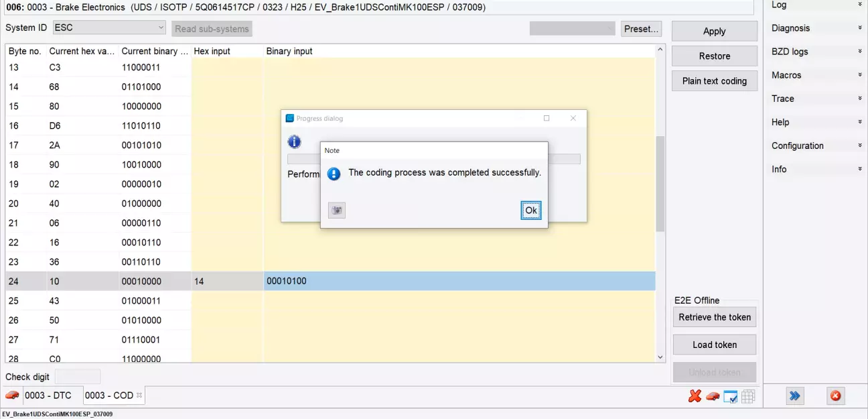Viewport: 868px width, 419px height.
Task: Switch to the 0003 - DTC tab
Action: click(48, 396)
